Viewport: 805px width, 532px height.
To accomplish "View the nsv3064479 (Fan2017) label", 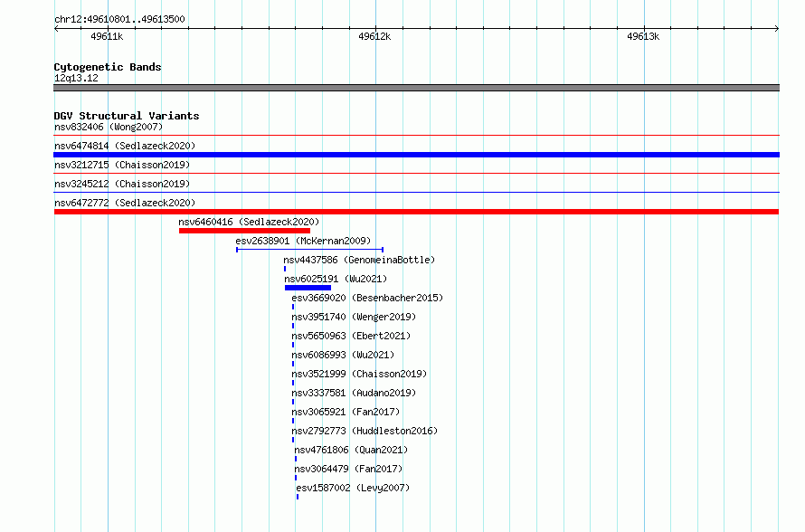I will point(348,469).
